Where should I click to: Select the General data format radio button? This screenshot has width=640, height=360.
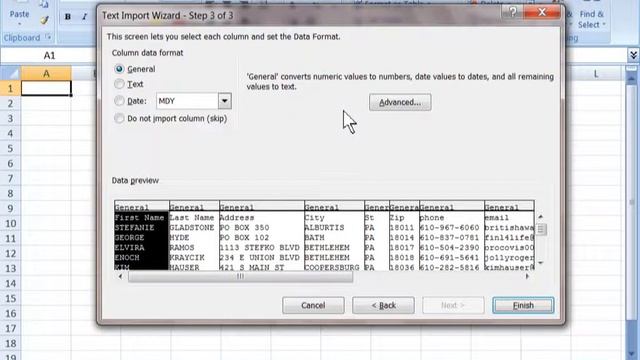click(x=119, y=69)
